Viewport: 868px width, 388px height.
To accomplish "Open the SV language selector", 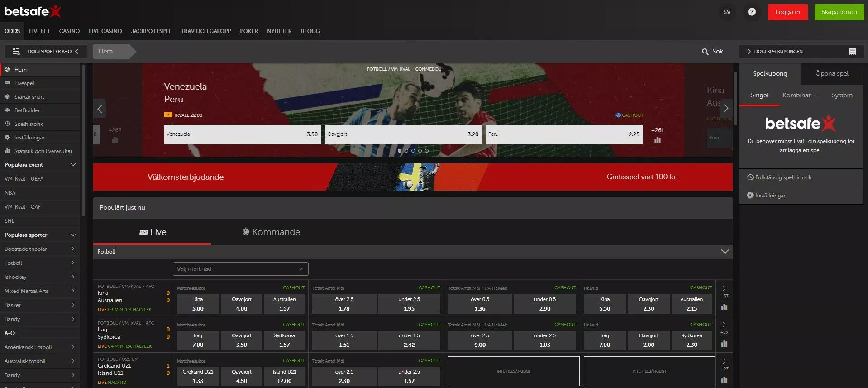I will click(x=727, y=12).
